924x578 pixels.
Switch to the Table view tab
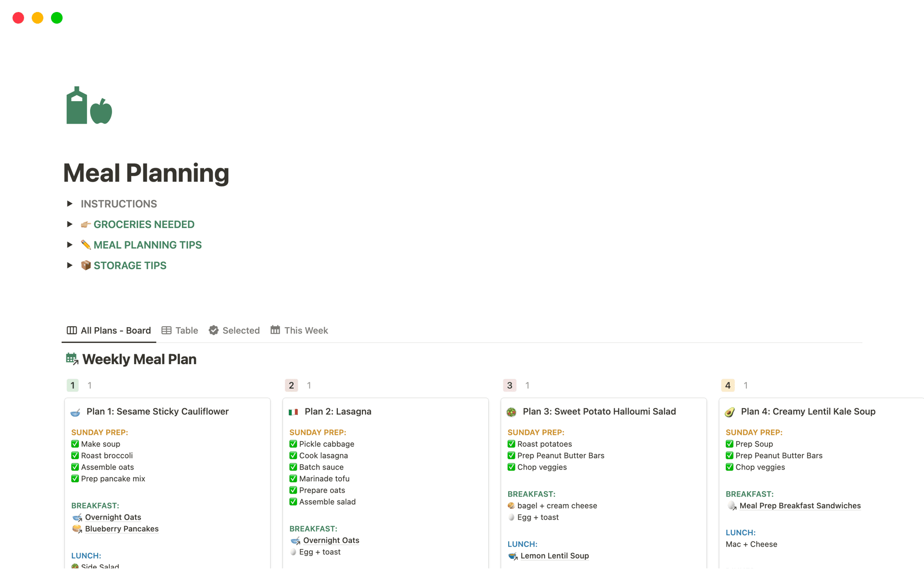point(186,330)
